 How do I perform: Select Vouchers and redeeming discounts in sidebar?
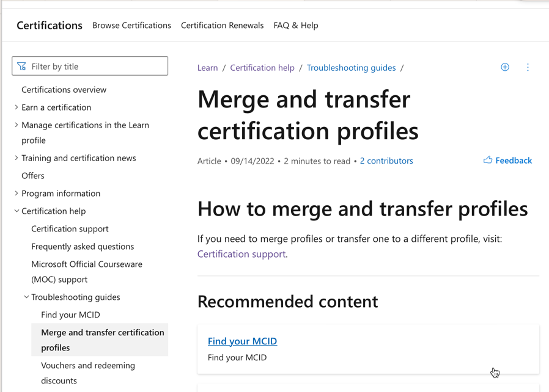88,373
